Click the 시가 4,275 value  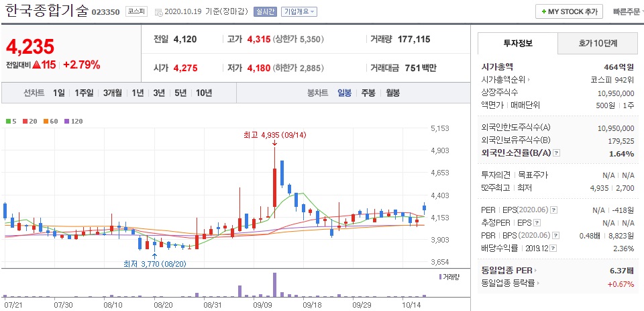coord(185,69)
